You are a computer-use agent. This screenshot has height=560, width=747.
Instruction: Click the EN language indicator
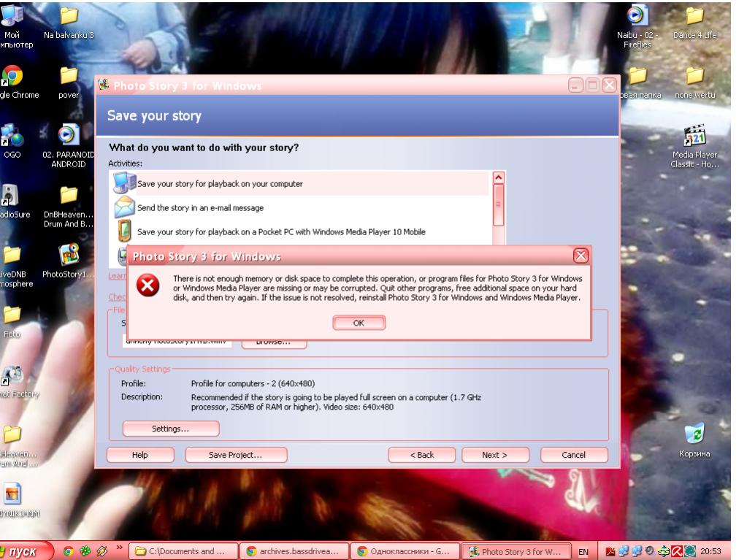pyautogui.click(x=583, y=552)
